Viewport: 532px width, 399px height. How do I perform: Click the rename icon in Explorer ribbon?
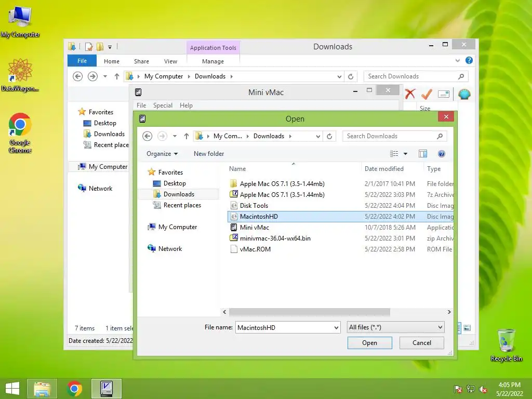(444, 94)
